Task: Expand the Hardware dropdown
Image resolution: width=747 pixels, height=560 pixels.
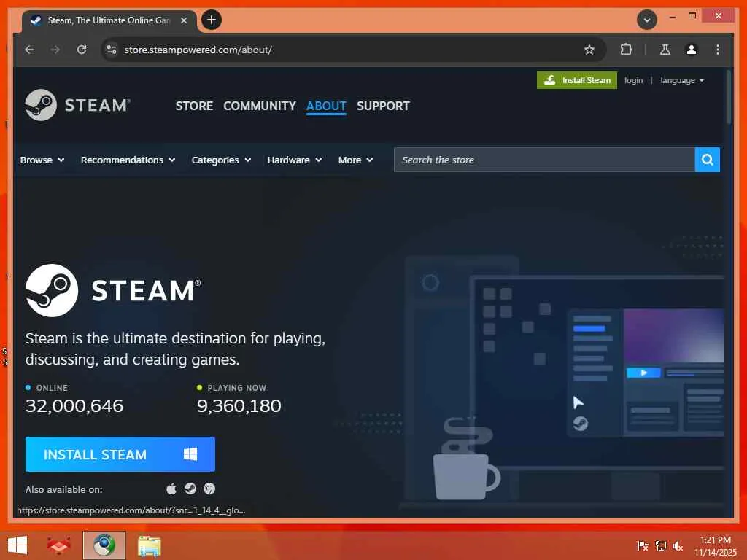Action: [295, 160]
